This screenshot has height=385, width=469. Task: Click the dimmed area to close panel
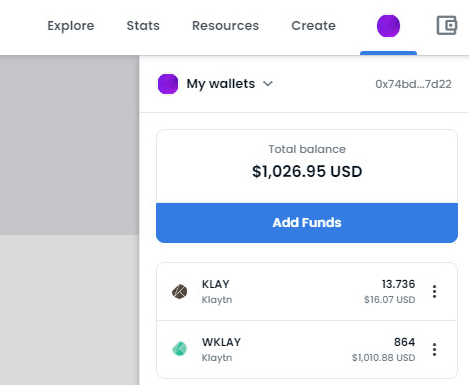coord(69,220)
